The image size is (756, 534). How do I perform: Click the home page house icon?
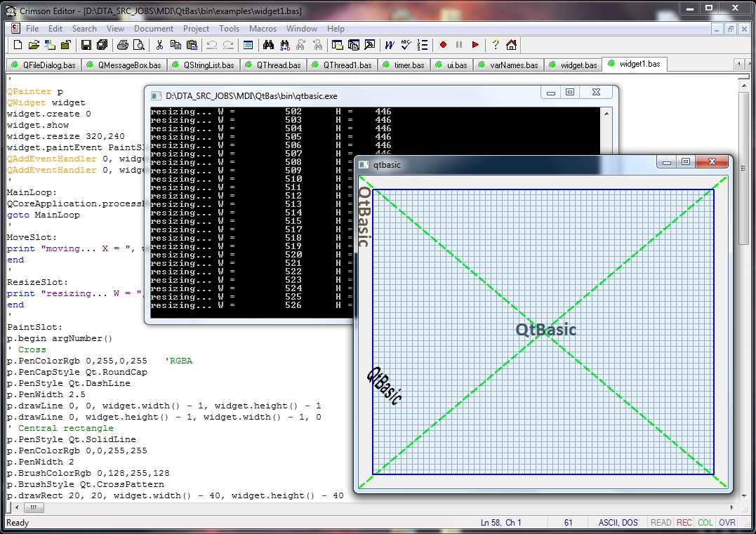coord(512,45)
